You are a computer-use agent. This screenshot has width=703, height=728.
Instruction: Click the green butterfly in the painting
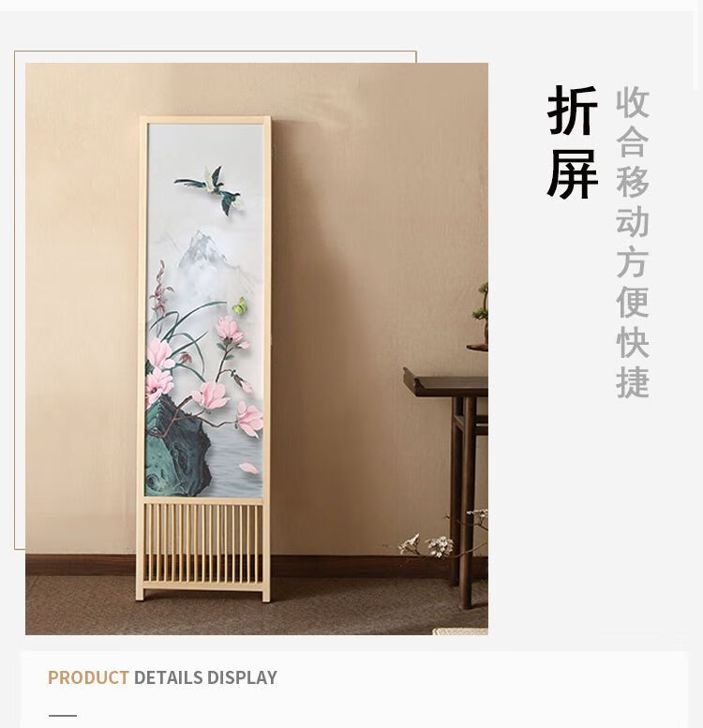pos(241,306)
